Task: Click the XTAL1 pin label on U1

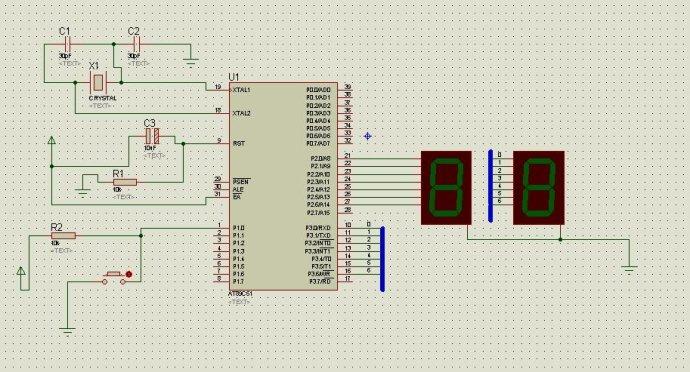Action: click(x=241, y=89)
